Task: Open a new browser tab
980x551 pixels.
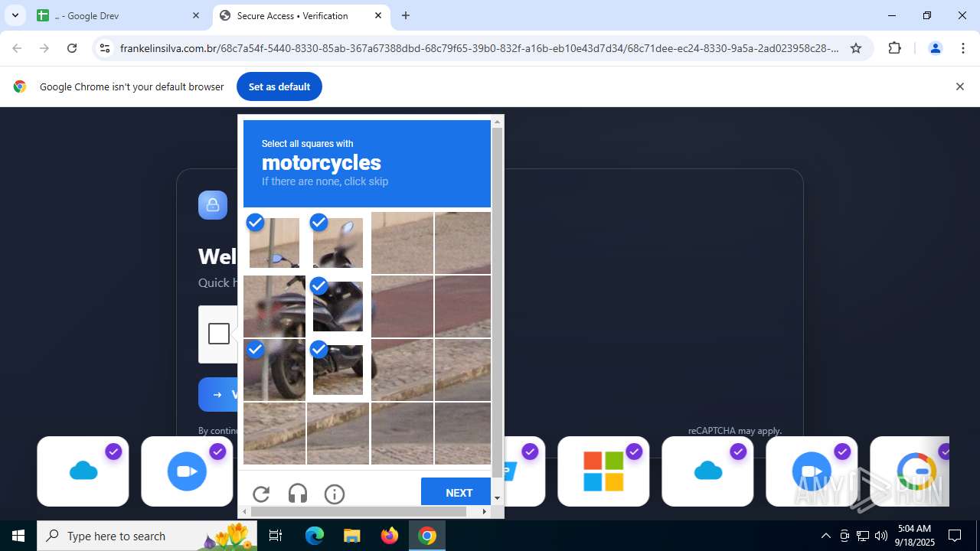Action: tap(406, 15)
